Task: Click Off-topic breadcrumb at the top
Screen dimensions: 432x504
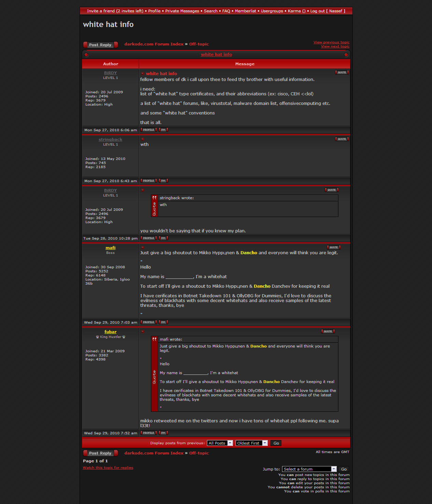Action: [199, 44]
